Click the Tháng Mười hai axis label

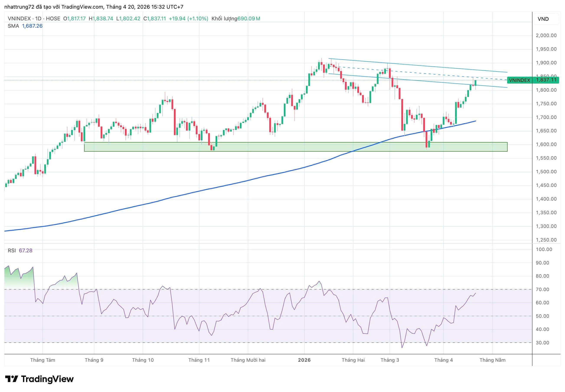point(248,360)
